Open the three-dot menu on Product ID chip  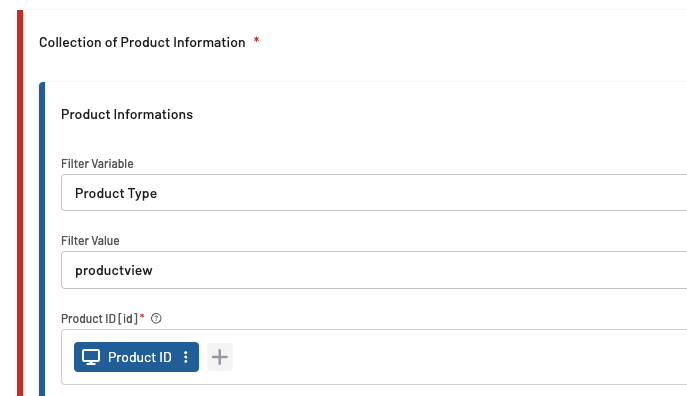pos(186,357)
